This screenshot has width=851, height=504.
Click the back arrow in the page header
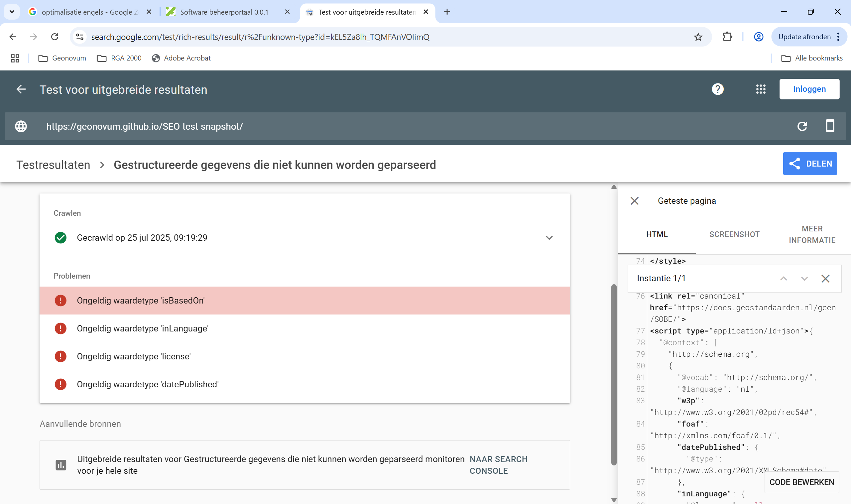(x=21, y=89)
